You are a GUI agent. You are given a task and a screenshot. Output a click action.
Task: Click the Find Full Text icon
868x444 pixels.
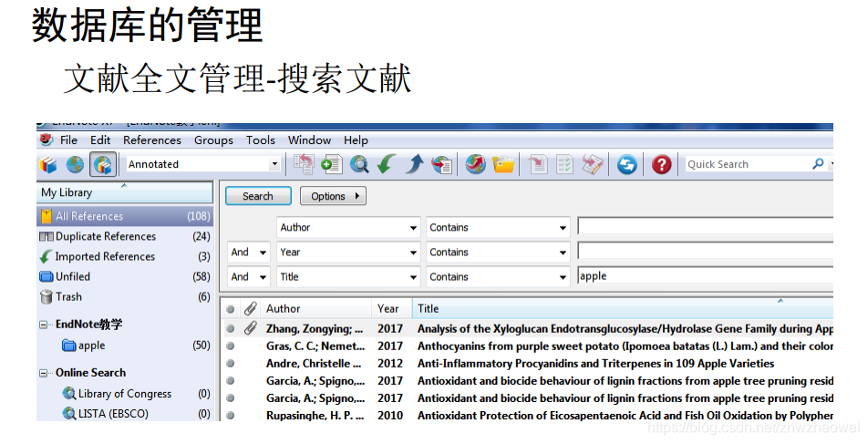(441, 164)
